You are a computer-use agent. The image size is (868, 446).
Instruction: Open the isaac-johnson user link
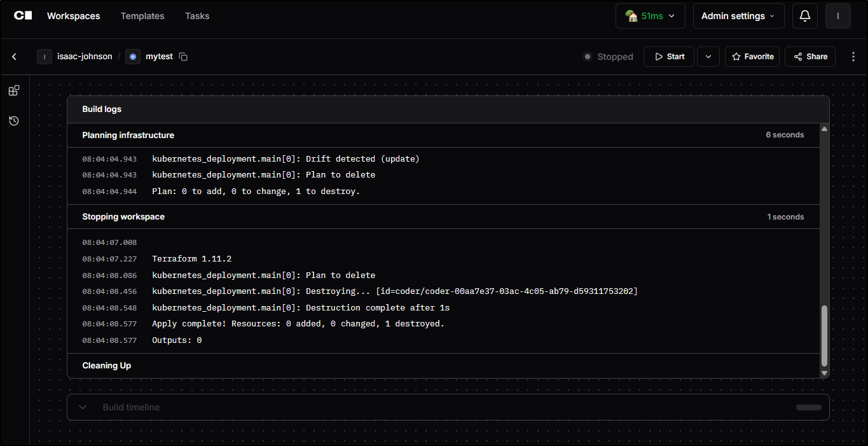pos(84,56)
